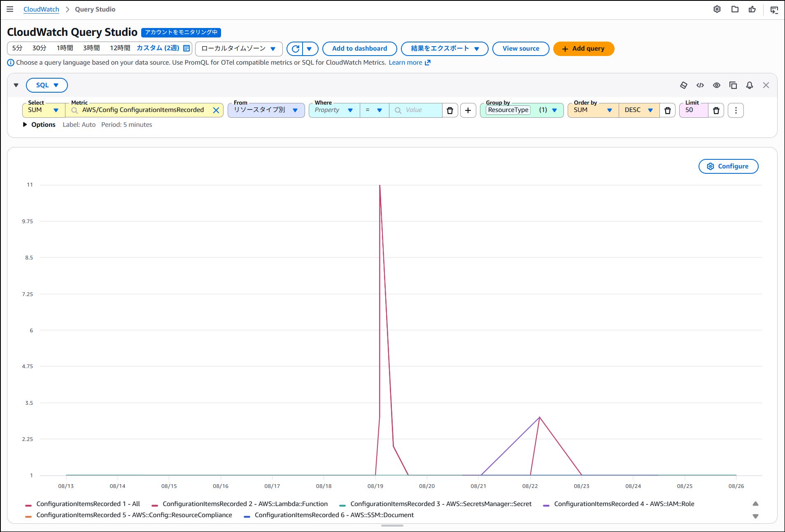Click the thumbs-up feedback icon
This screenshot has height=532, width=785.
click(x=752, y=9)
